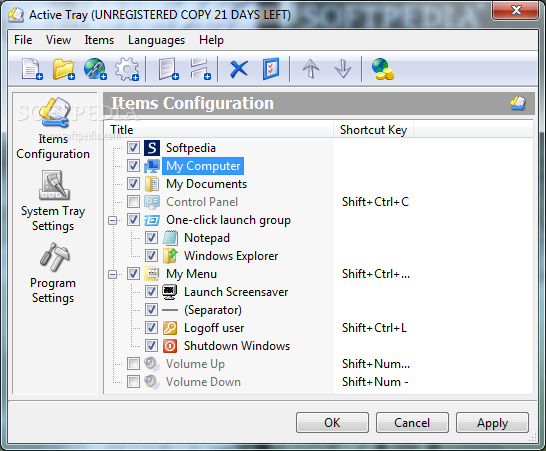This screenshot has width=546, height=451.
Task: Open Program Settings sidebar section
Action: (x=53, y=273)
